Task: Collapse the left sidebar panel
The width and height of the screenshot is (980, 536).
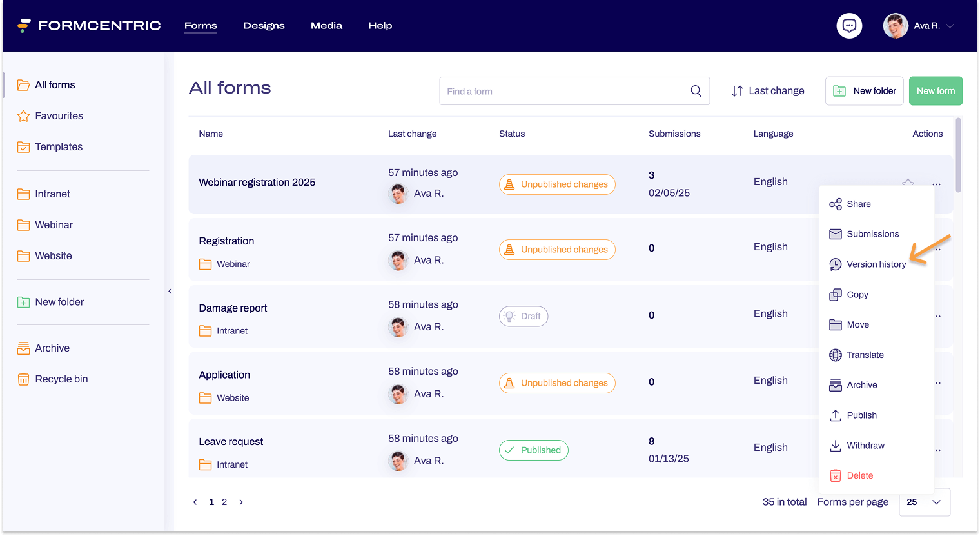Action: tap(170, 292)
